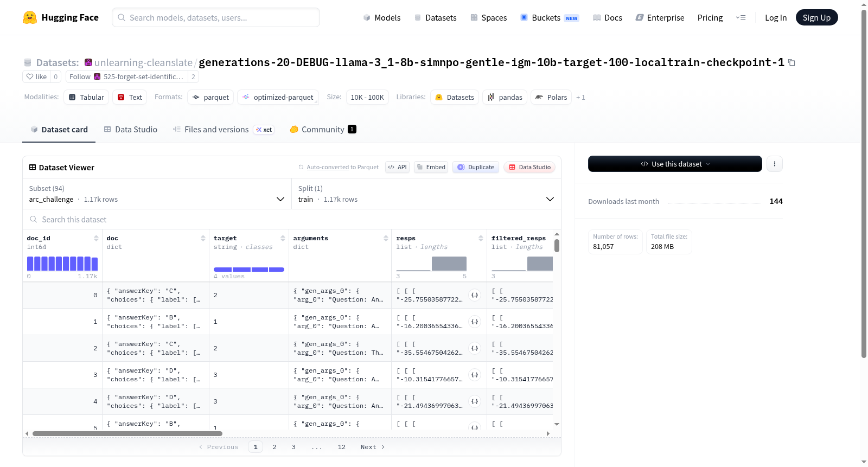Click the unlearning-cleanslate organization avatar

pyautogui.click(x=88, y=62)
